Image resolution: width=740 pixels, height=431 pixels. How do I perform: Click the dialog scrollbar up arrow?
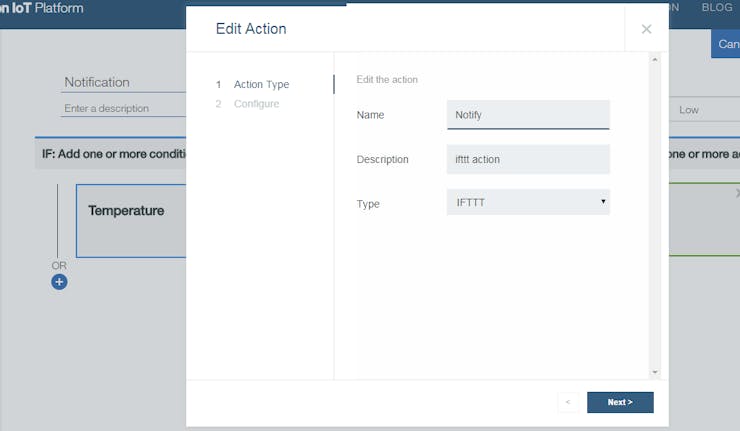pos(655,60)
